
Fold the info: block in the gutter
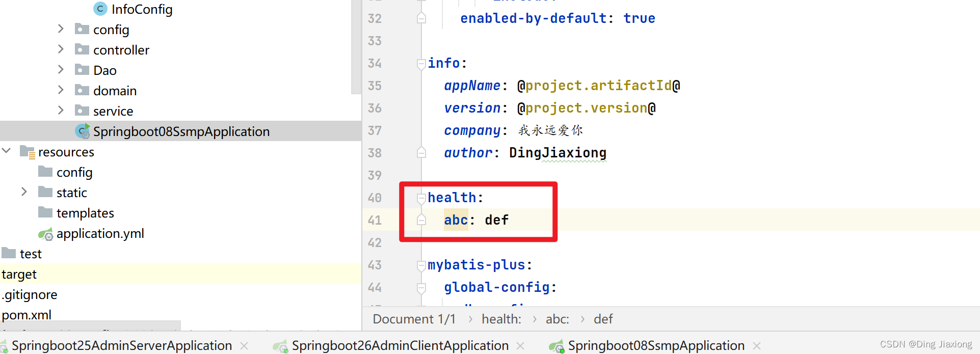tap(421, 64)
